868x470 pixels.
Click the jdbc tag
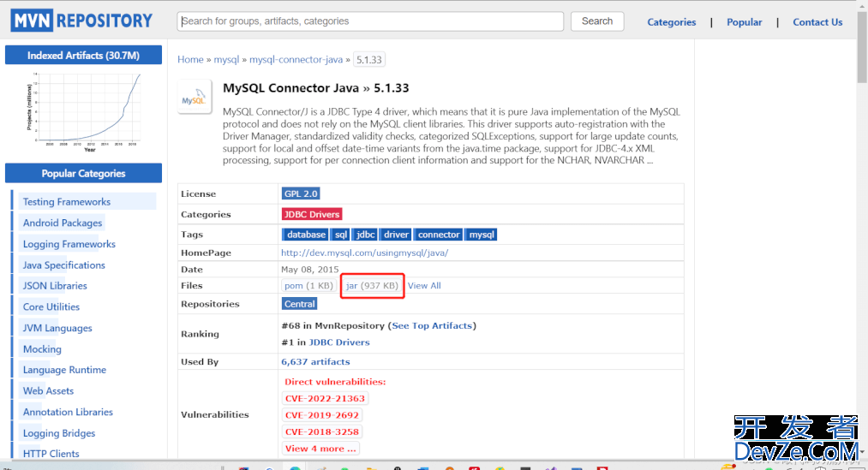(365, 235)
